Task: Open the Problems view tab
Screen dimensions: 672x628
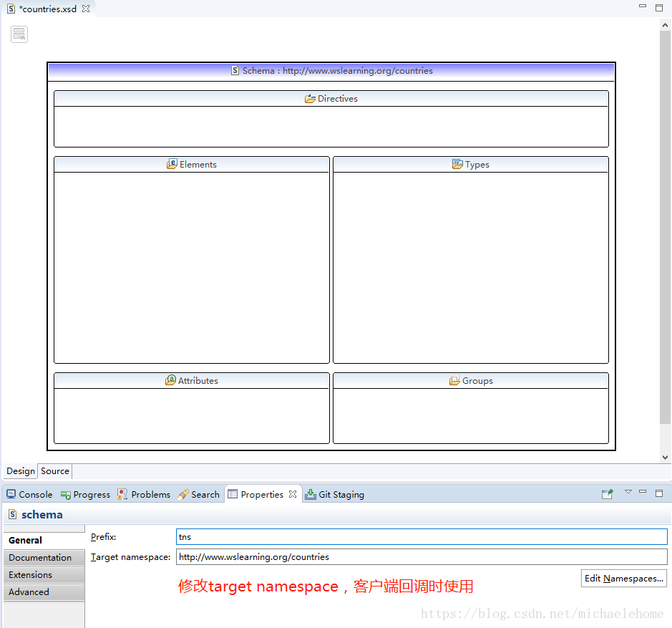Action: [x=144, y=495]
